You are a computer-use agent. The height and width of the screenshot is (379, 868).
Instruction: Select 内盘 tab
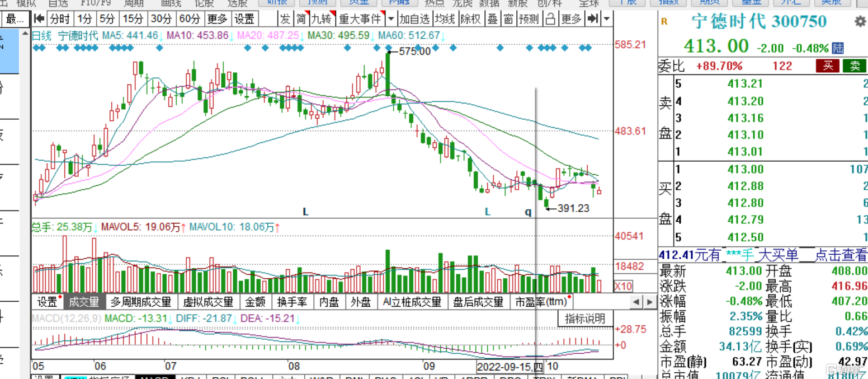[329, 302]
